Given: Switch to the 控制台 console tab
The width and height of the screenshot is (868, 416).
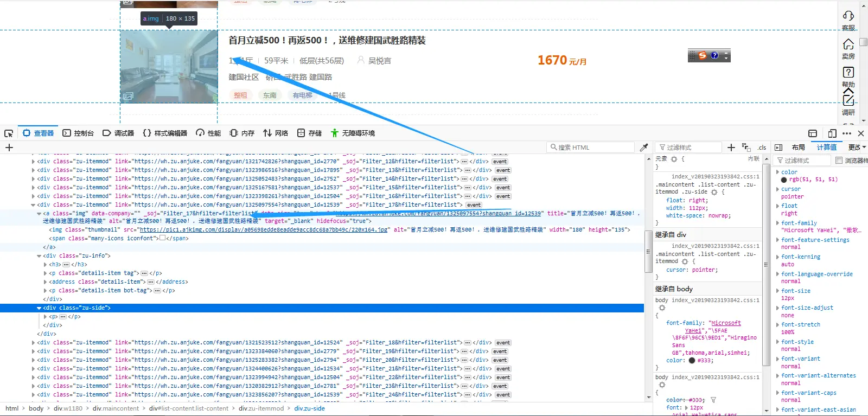Looking at the screenshot, I should [78, 133].
